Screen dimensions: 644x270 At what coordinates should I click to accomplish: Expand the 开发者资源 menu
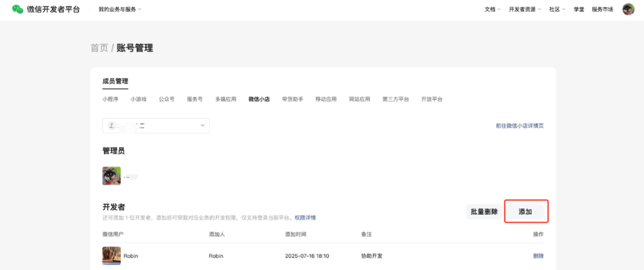525,9
